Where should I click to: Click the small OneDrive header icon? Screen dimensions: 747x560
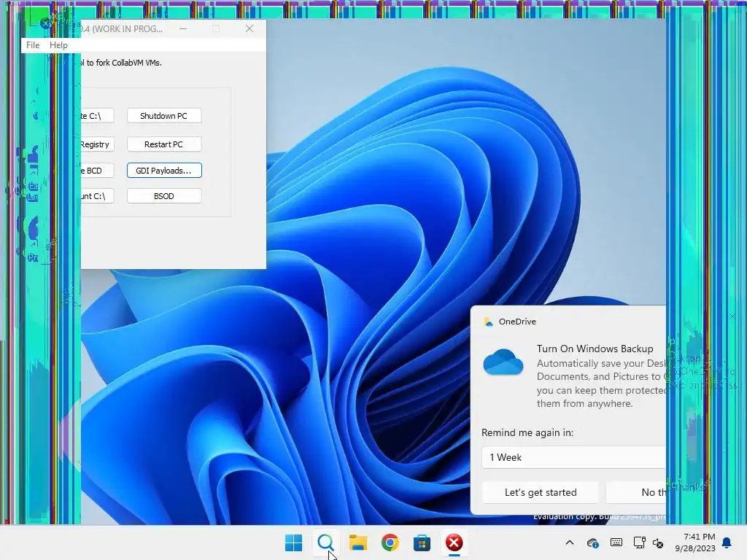488,322
